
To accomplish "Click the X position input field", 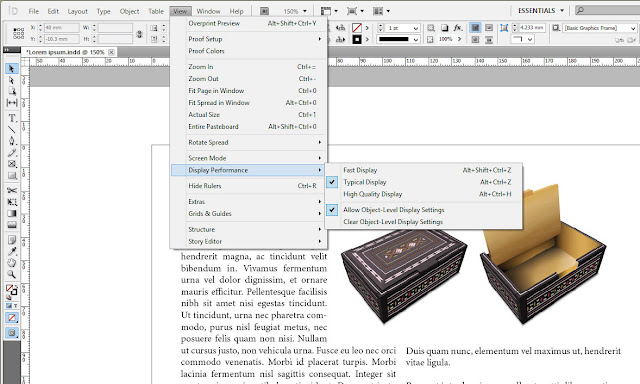I will pos(61,28).
